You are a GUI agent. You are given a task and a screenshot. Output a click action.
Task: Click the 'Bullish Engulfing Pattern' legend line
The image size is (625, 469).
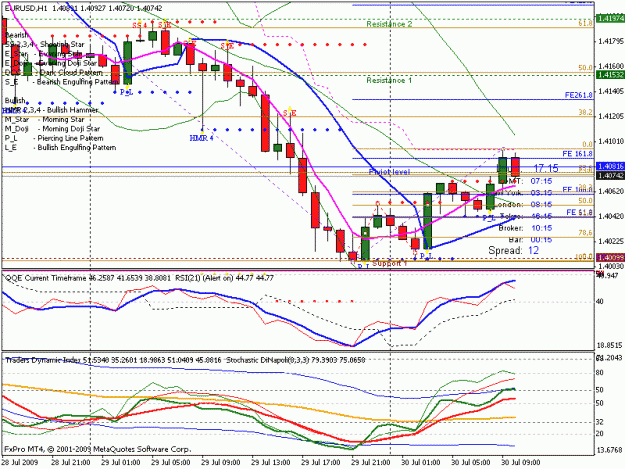[61, 147]
